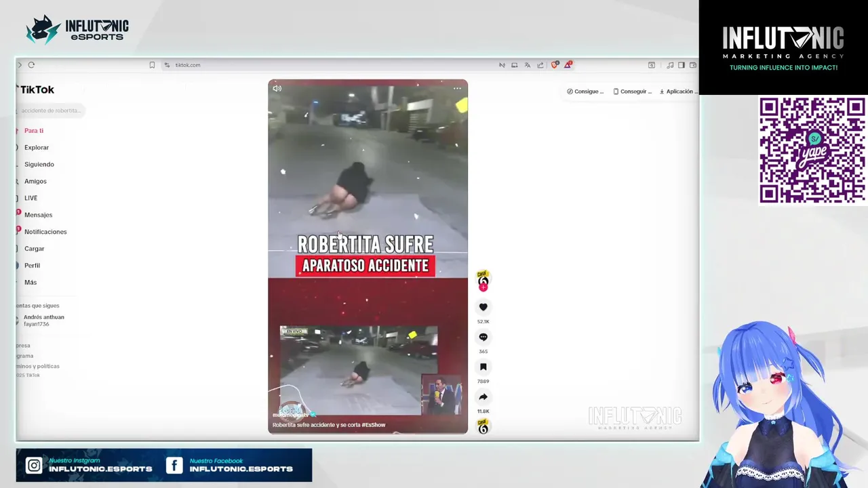Open followed account Andrés anthuan
The width and height of the screenshot is (868, 488).
pyautogui.click(x=43, y=320)
